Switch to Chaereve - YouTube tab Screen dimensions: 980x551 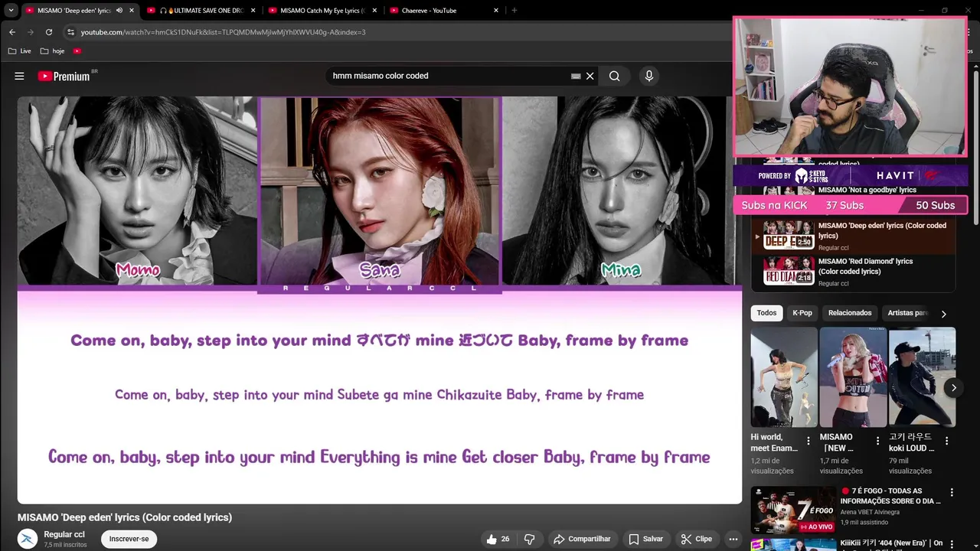coord(443,10)
